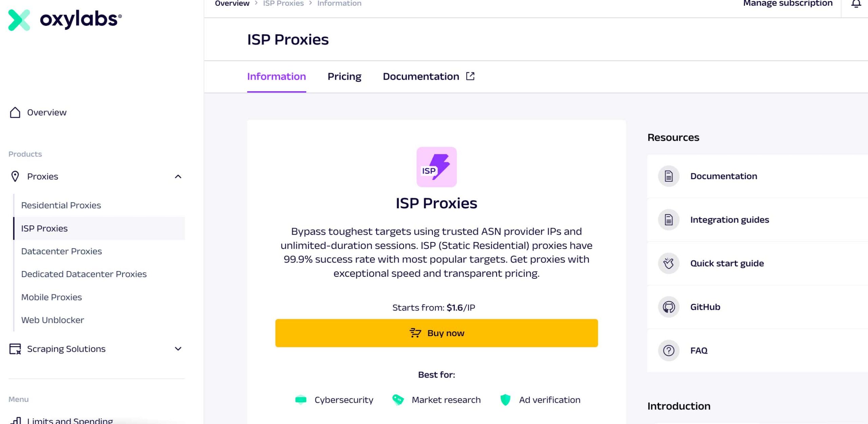
Task: Click the Integration guides document icon
Action: coord(669,220)
